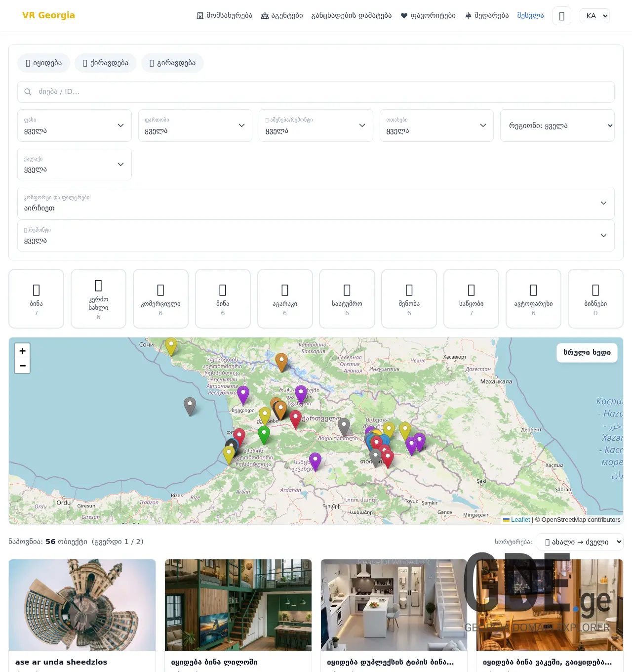Select the კომერციული category tile
The image size is (632, 672).
(x=160, y=298)
